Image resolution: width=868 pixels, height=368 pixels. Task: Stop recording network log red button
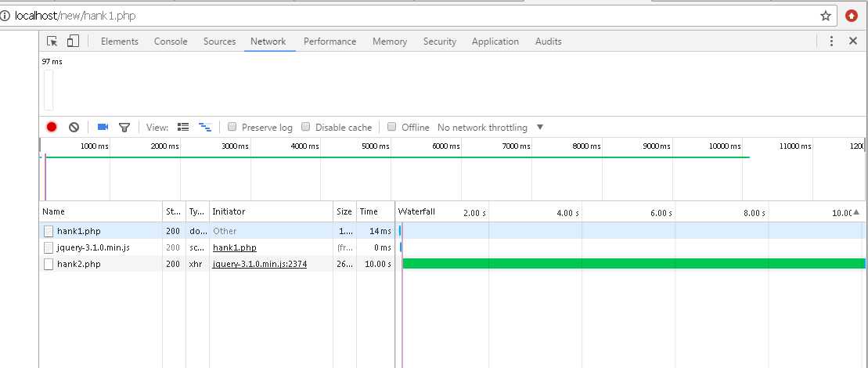(52, 128)
